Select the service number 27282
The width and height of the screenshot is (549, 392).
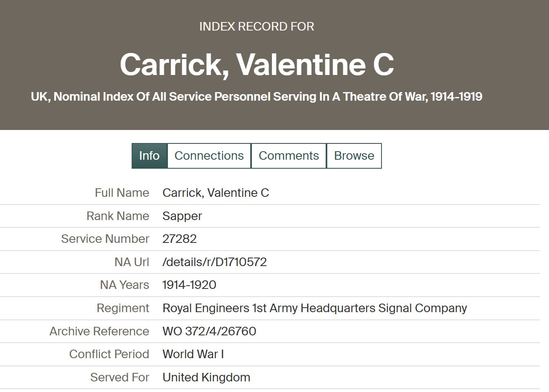click(x=179, y=239)
